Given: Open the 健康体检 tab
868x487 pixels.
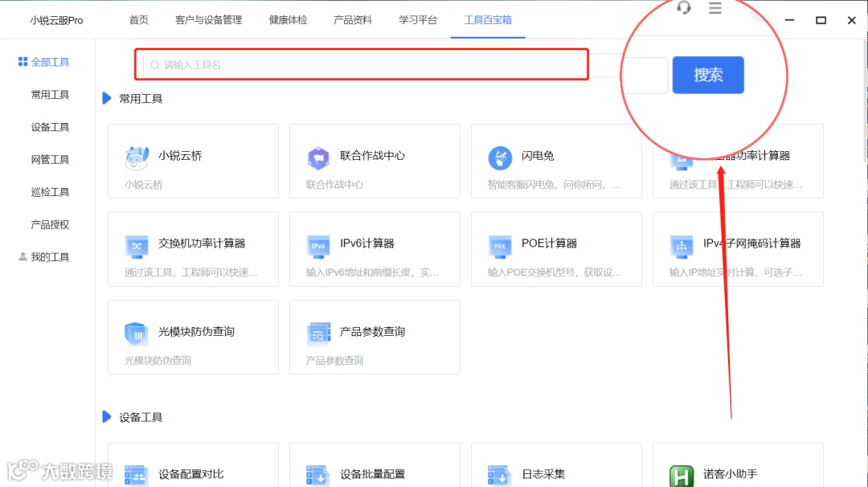Looking at the screenshot, I should pyautogui.click(x=288, y=20).
